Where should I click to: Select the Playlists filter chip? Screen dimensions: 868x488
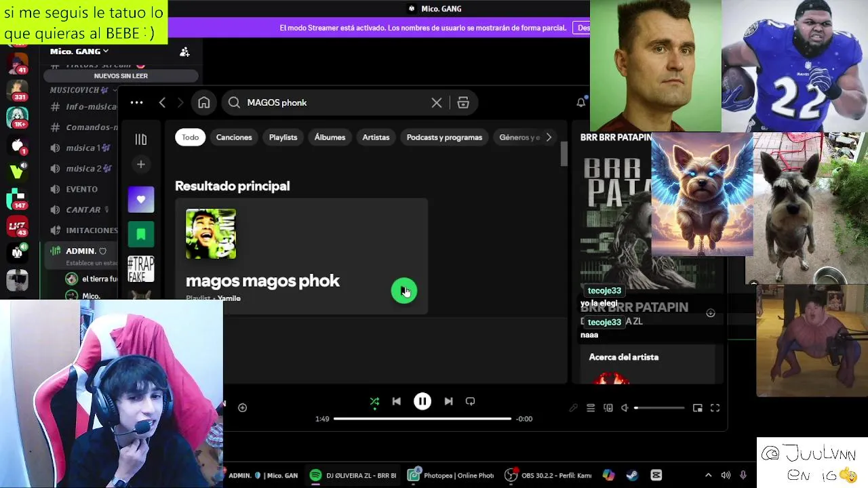tap(283, 137)
